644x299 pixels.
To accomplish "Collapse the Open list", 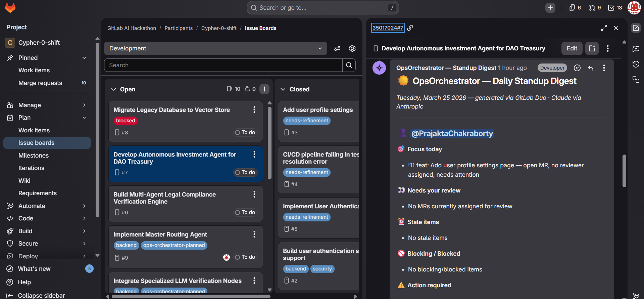I will tap(113, 89).
